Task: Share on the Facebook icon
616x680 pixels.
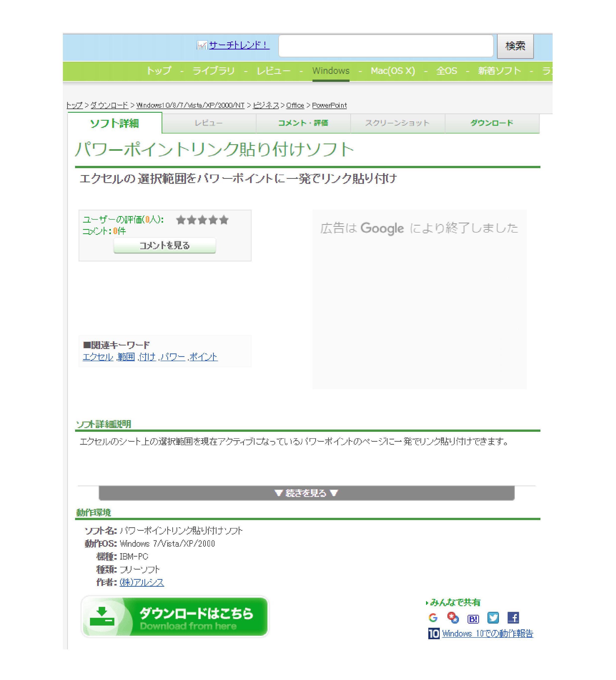Action: (x=513, y=618)
